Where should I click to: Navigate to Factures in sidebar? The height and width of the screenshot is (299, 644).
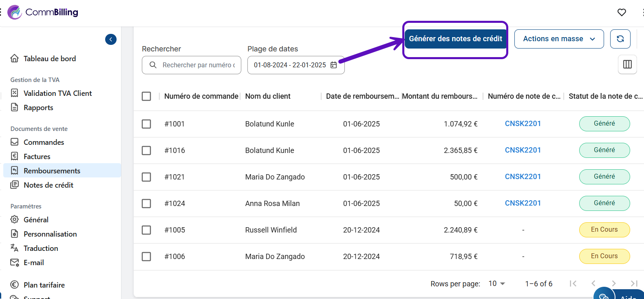[x=37, y=157]
